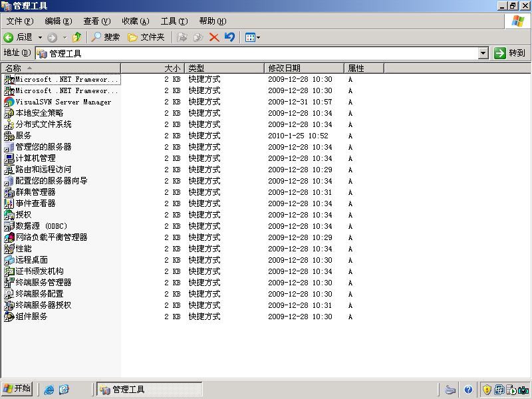
Task: Sort by the 属性 column header
Action: click(x=364, y=68)
